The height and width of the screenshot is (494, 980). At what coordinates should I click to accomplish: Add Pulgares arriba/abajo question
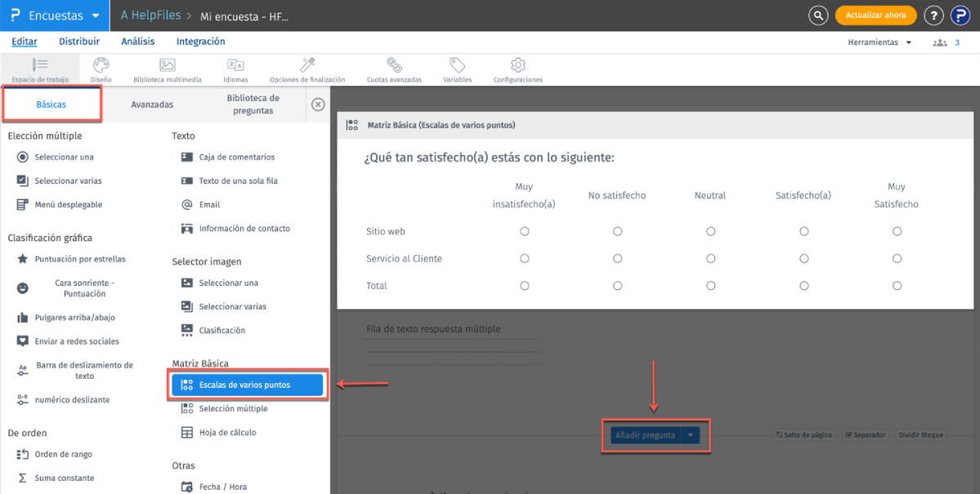click(65, 318)
